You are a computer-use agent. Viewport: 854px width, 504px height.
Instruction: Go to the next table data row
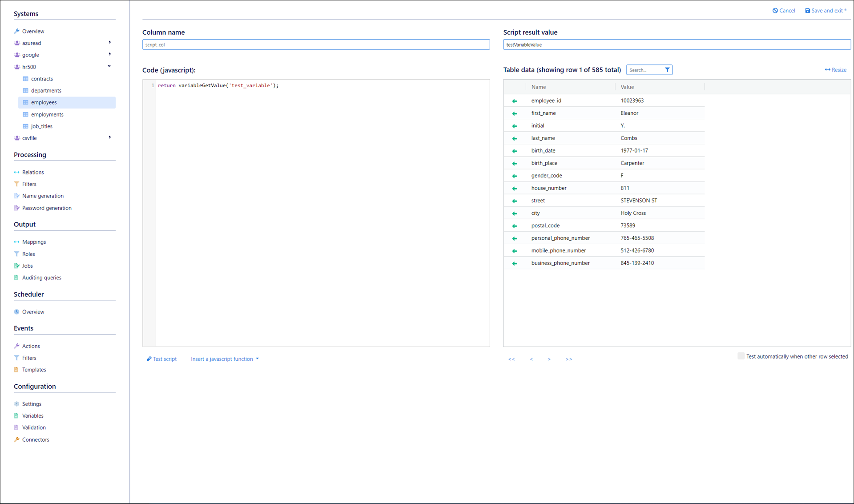pyautogui.click(x=549, y=359)
